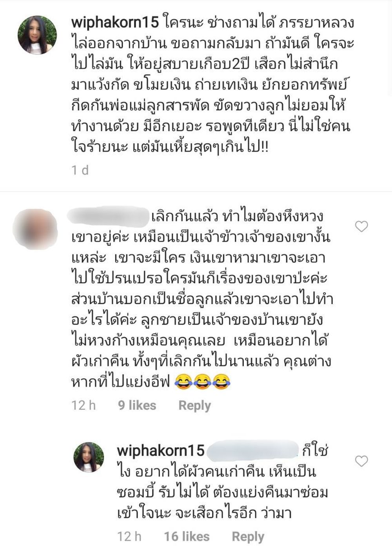392x556 pixels.
Task: Like wiphakorn15's reply with 16 likes
Action: [x=361, y=461]
